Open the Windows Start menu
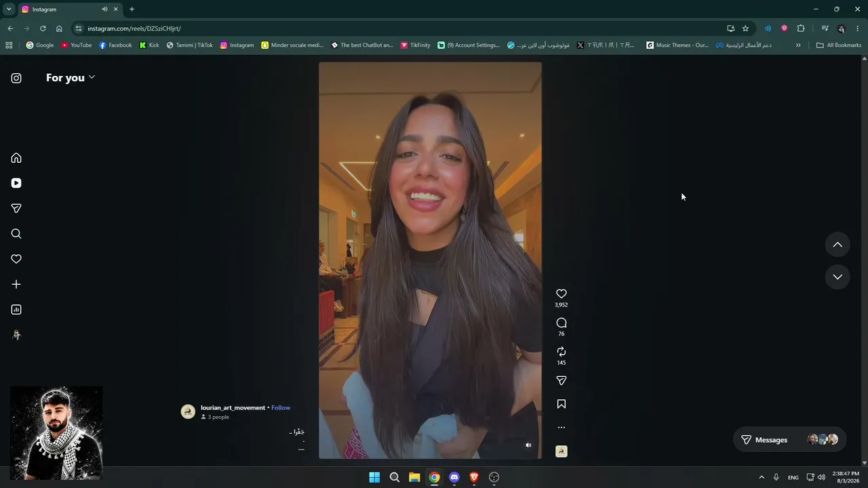 (374, 477)
